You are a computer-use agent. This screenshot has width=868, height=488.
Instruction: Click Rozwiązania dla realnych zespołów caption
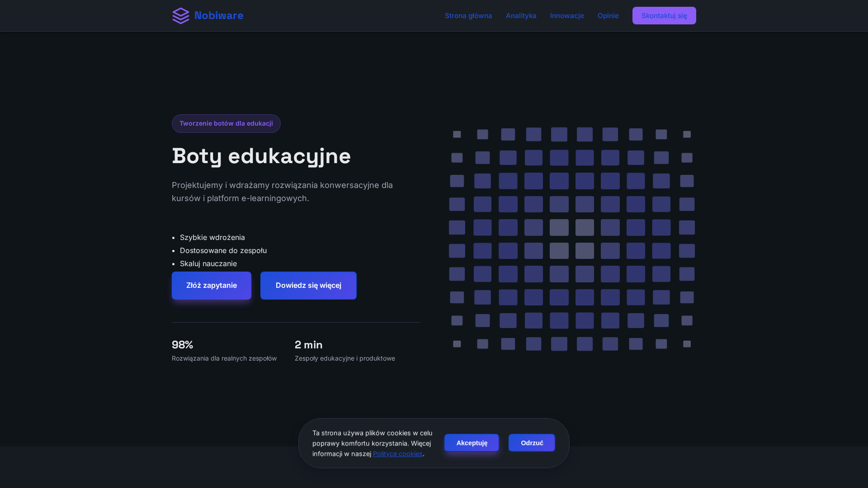click(x=224, y=358)
